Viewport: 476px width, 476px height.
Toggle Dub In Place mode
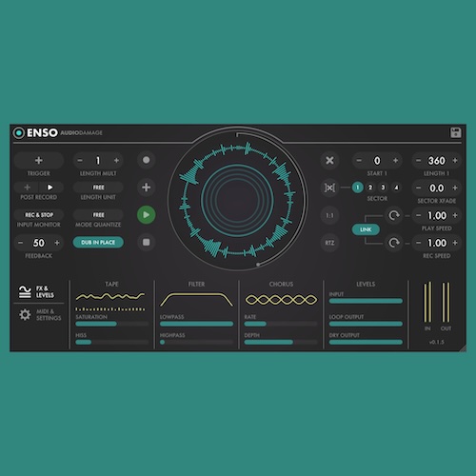pos(98,243)
